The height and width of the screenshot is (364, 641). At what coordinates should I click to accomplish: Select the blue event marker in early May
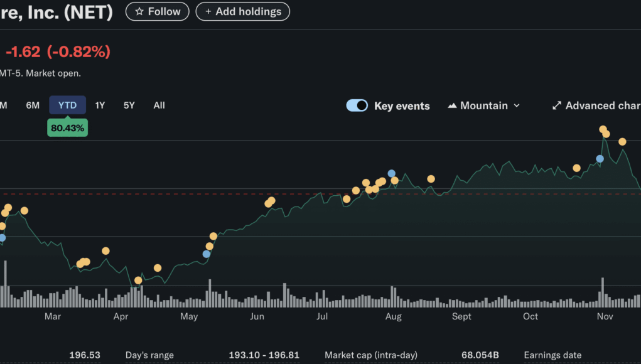click(x=207, y=254)
